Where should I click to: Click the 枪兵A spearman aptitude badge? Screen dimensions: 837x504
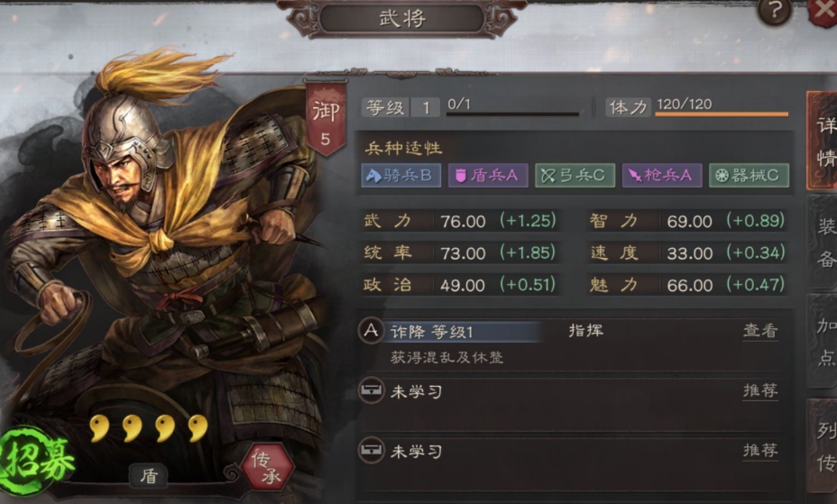(662, 176)
